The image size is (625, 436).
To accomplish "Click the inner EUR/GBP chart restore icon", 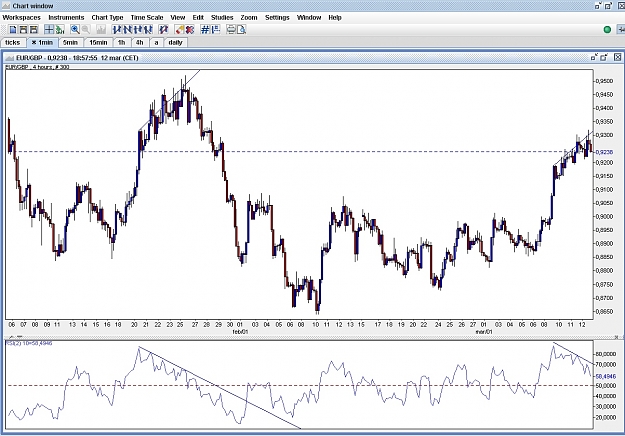I will click(605, 58).
